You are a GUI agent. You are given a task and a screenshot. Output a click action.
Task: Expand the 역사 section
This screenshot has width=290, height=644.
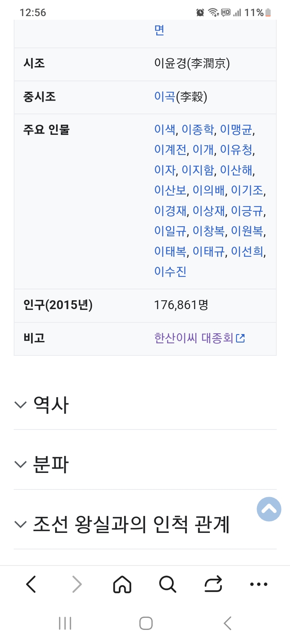51,405
